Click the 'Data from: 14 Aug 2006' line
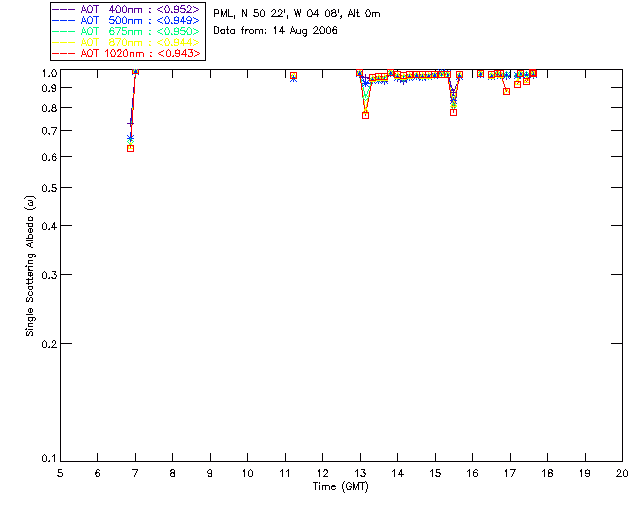This screenshot has height=512, width=640. [x=276, y=31]
